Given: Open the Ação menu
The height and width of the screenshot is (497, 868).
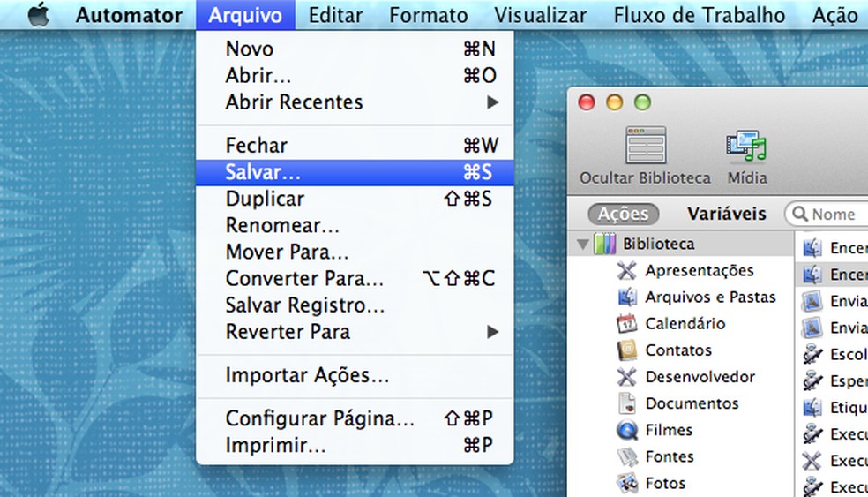Looking at the screenshot, I should pyautogui.click(x=834, y=15).
